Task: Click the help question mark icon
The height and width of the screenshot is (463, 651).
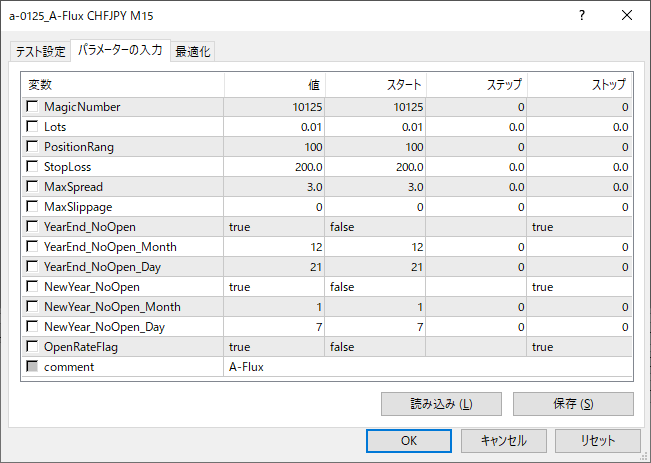Action: 582,16
